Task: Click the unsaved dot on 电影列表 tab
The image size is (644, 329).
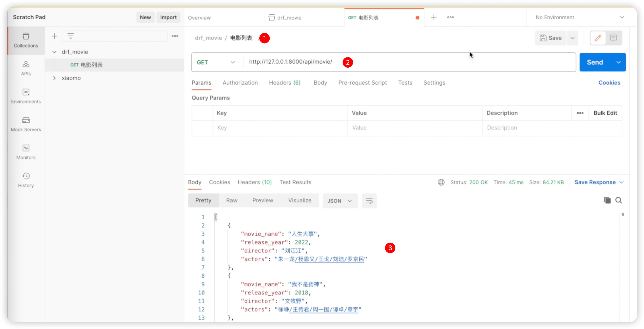Action: click(x=417, y=17)
